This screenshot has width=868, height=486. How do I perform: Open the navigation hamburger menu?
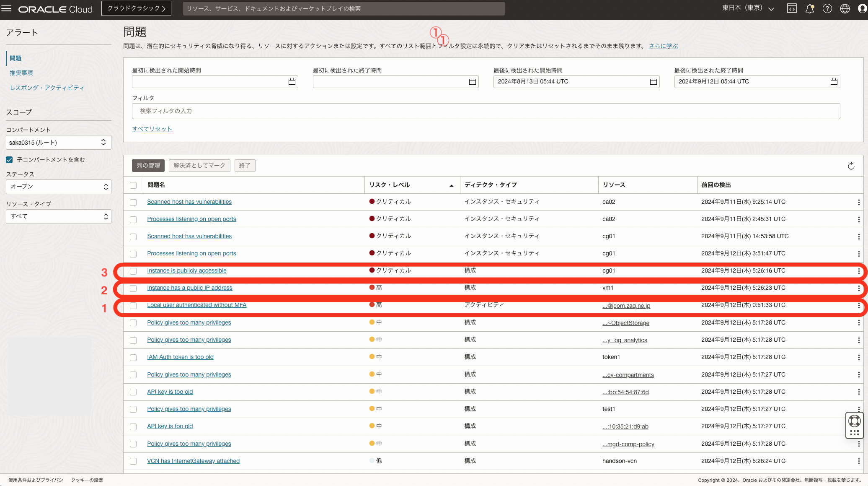point(7,8)
